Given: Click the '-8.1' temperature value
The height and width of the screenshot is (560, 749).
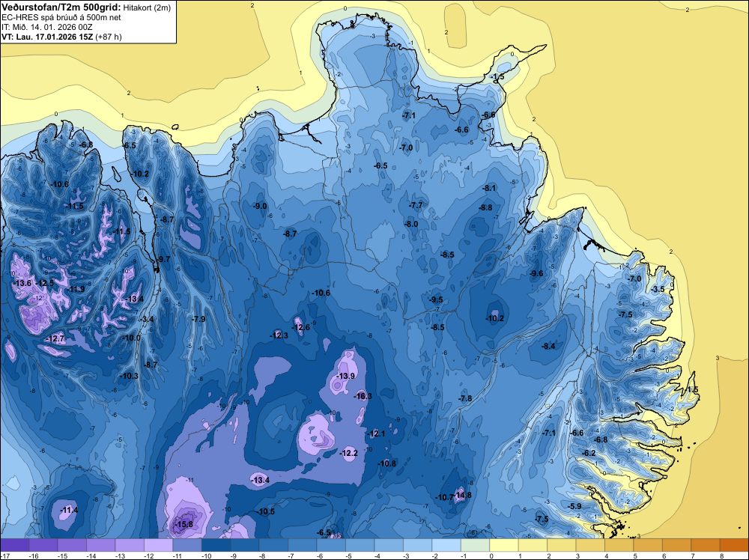Looking at the screenshot, I should (x=490, y=188).
